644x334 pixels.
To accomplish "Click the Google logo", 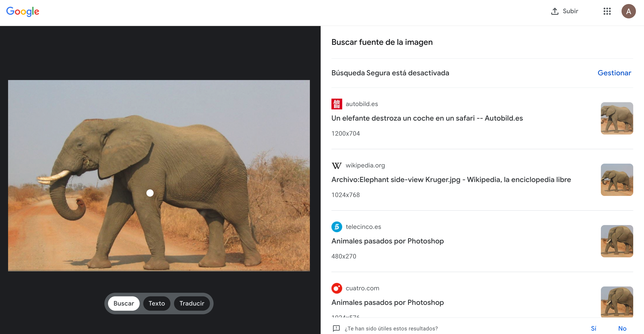I will [x=23, y=11].
